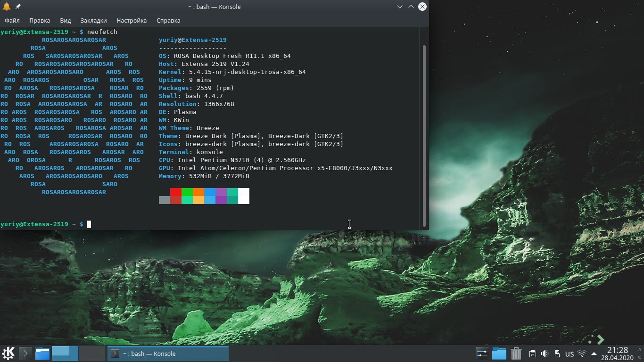The image size is (644, 362).
Task: Click 'Host: Extensa 2519 V1.24' line
Action: 204,64
